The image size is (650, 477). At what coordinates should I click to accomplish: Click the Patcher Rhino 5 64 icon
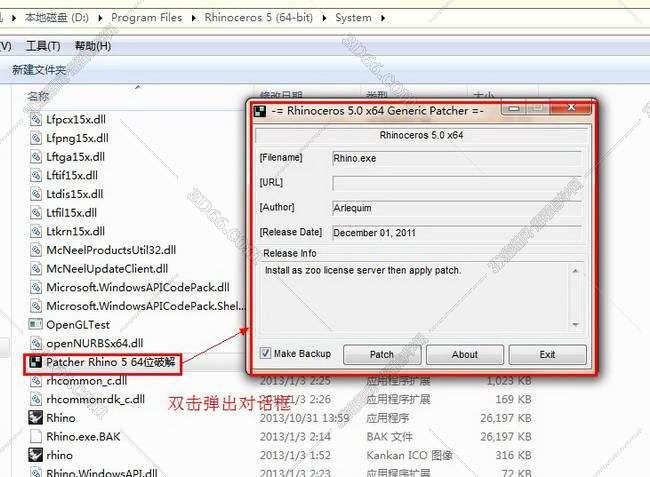tap(36, 363)
